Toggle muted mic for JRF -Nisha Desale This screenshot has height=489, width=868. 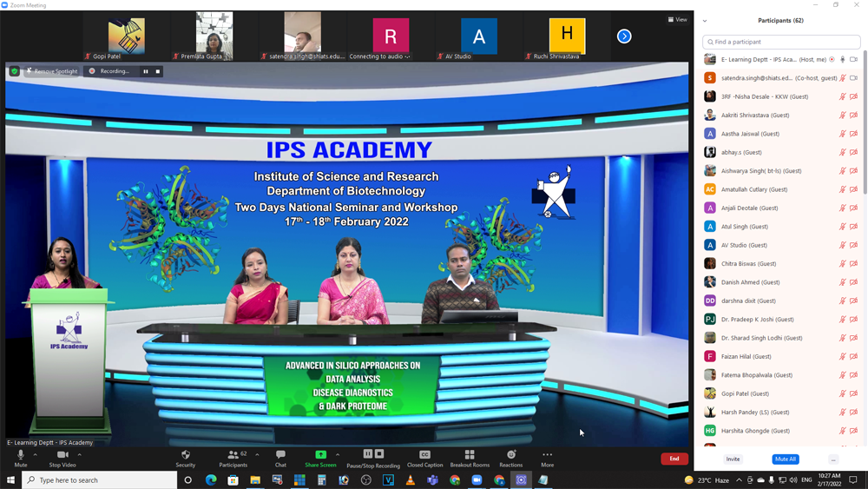click(843, 96)
